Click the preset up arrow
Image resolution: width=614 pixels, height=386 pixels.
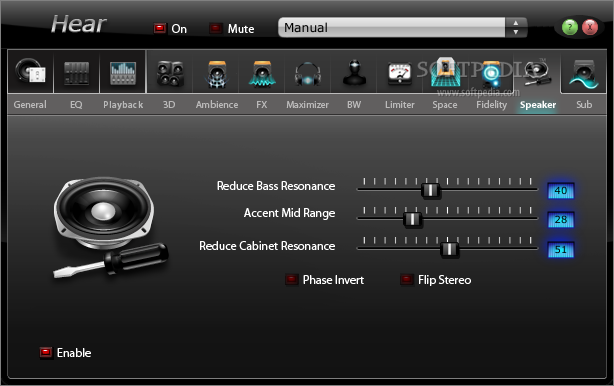(516, 23)
